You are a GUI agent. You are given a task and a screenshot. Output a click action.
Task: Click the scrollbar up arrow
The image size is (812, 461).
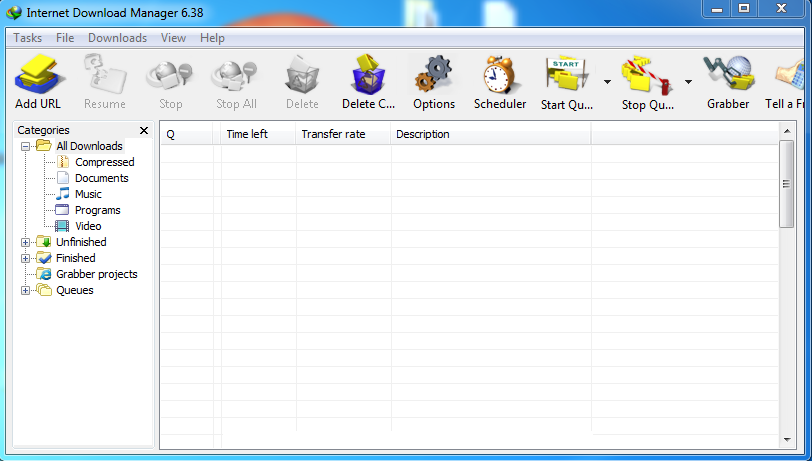787,131
